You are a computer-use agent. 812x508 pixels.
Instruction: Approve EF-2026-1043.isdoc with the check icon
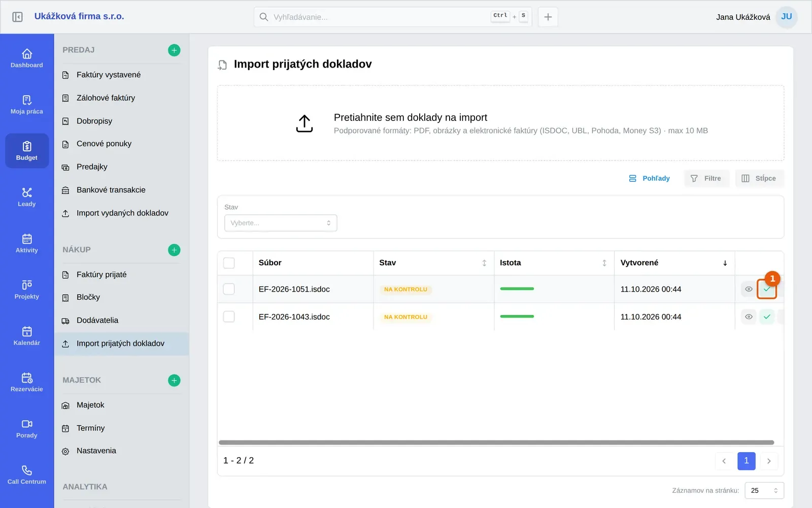(767, 316)
